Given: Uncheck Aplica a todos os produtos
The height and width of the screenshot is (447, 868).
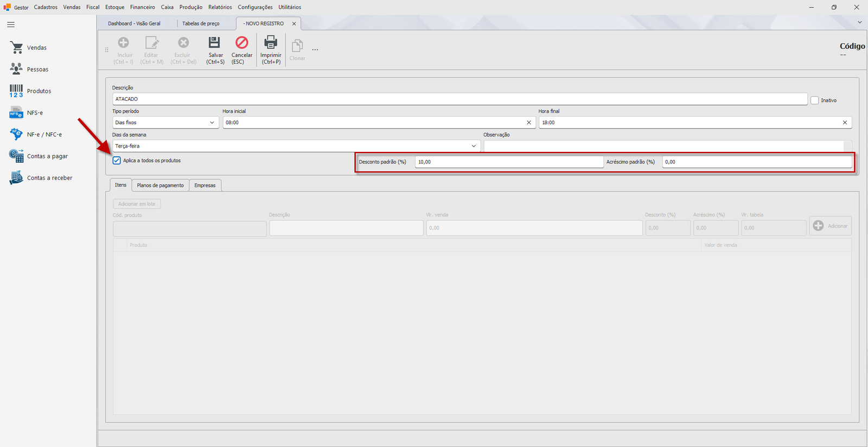Looking at the screenshot, I should pos(117,161).
